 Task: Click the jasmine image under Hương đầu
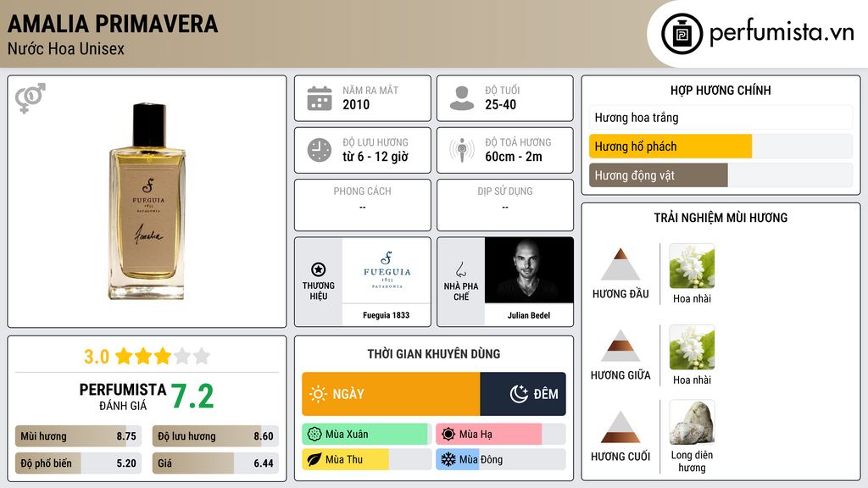pyautogui.click(x=692, y=266)
